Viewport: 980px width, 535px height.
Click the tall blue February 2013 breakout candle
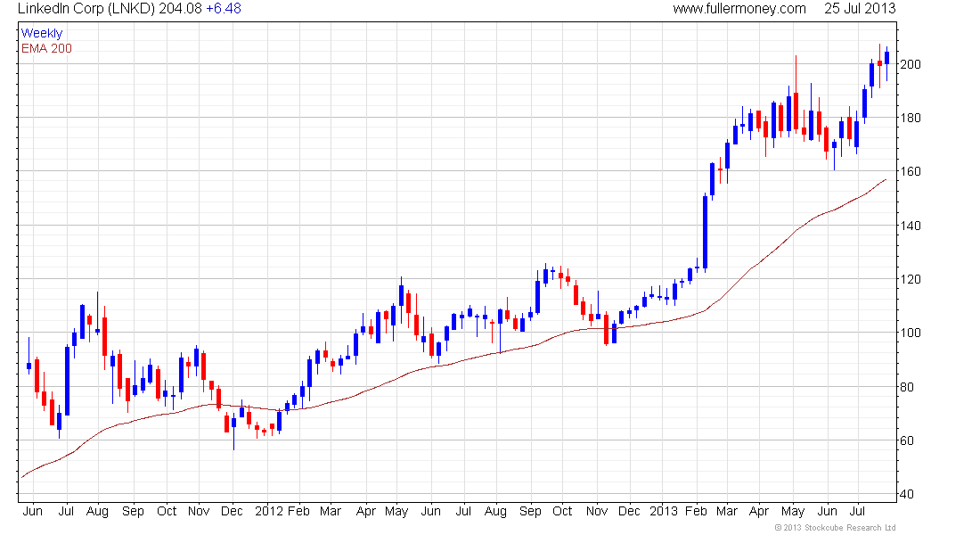coord(705,232)
